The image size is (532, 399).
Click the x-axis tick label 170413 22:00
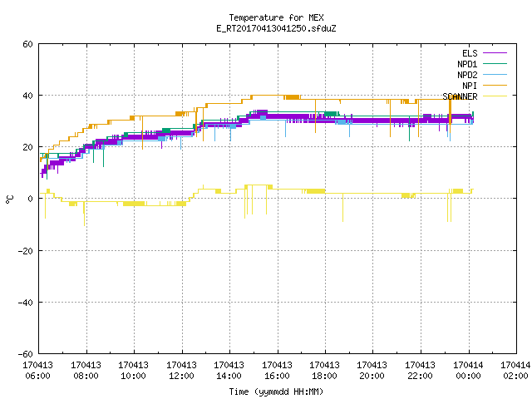click(x=421, y=371)
